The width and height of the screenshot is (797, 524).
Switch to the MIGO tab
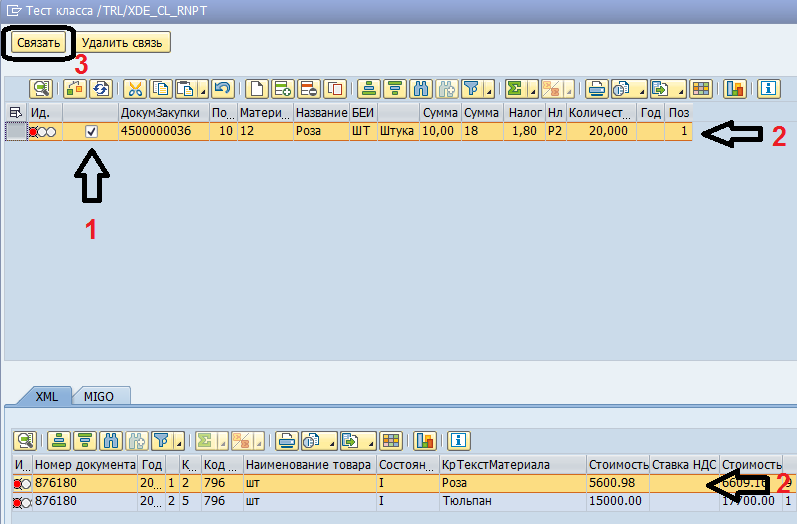98,396
